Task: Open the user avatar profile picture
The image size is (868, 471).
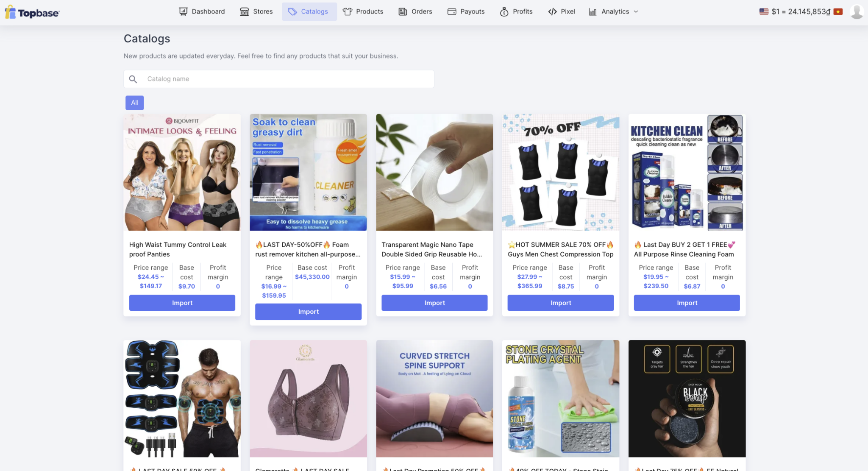Action: [857, 11]
